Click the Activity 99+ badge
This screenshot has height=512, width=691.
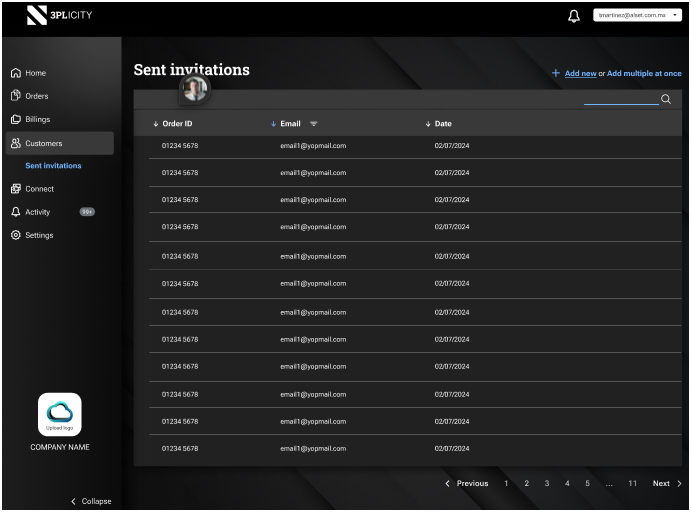(87, 212)
